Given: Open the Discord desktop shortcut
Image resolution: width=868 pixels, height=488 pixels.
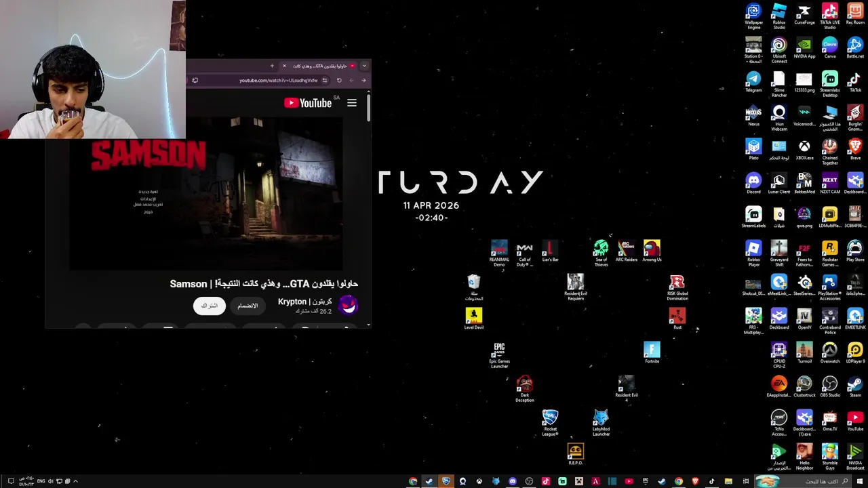Looking at the screenshot, I should click(x=753, y=184).
